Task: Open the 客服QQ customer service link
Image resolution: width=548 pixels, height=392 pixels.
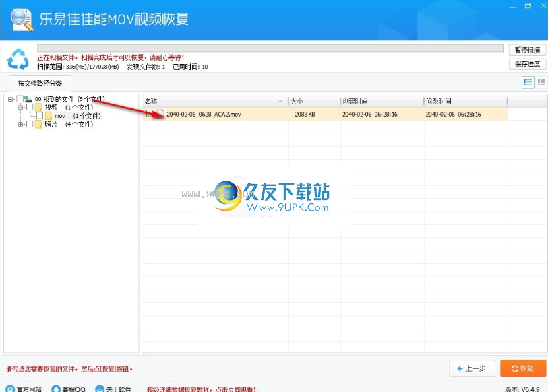Action: coord(73,389)
